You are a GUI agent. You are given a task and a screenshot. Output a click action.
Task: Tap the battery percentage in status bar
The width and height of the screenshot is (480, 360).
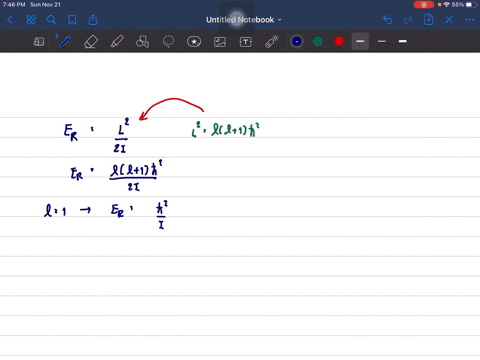tap(458, 5)
